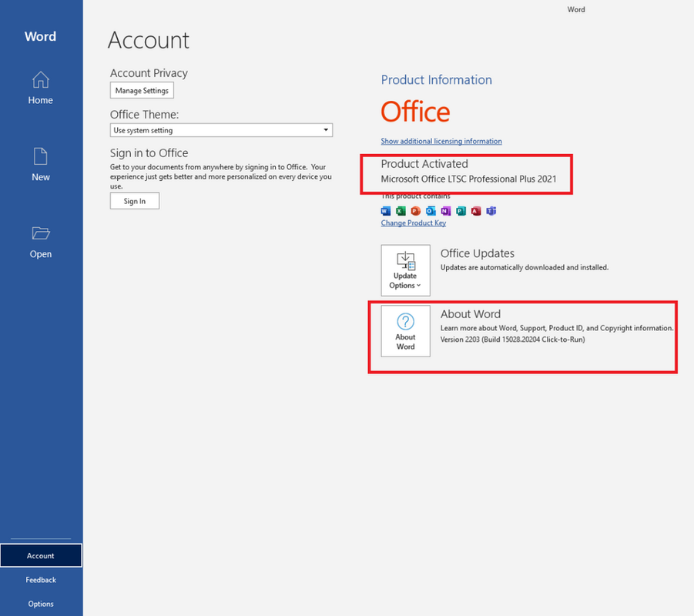Viewport: 694px width, 616px height.
Task: Click the Excel icon under product contents
Action: coord(401,211)
